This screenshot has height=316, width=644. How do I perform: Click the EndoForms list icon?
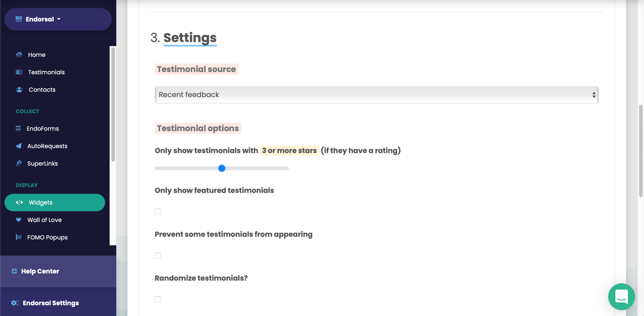18,128
